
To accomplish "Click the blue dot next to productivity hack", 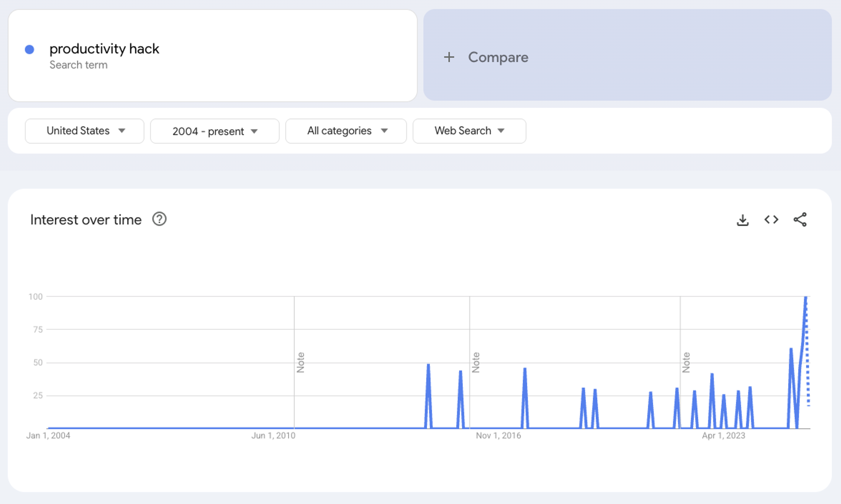I will pyautogui.click(x=30, y=50).
